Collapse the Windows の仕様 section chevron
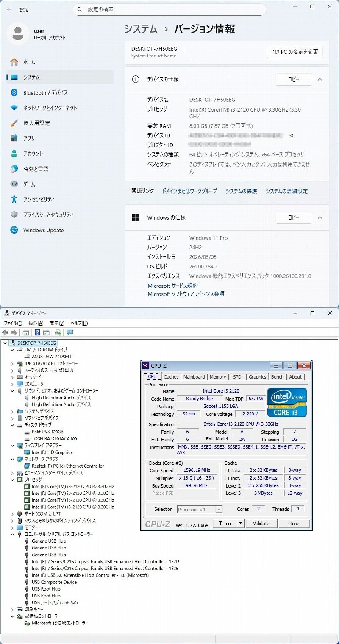Screen dimensions: 339x644 pyautogui.click(x=320, y=217)
